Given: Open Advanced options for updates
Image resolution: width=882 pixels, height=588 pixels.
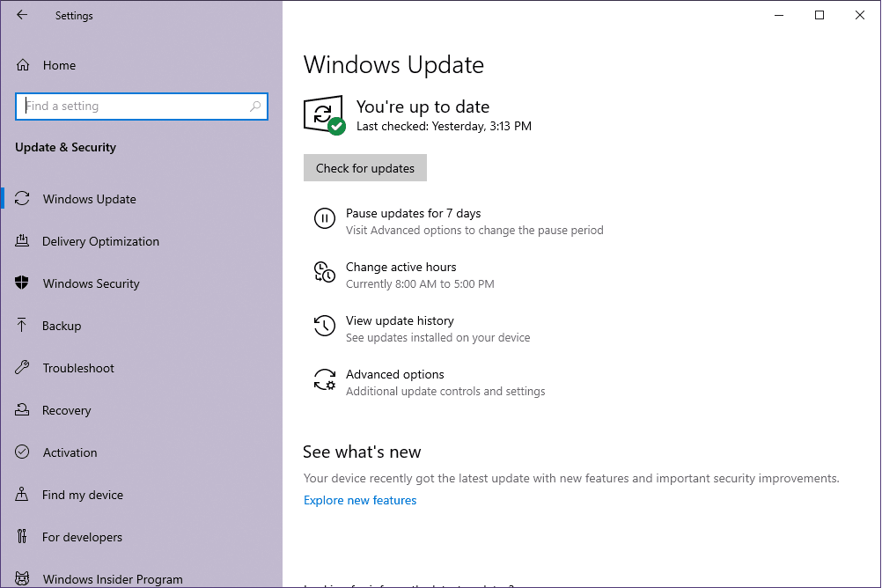Looking at the screenshot, I should tap(395, 374).
